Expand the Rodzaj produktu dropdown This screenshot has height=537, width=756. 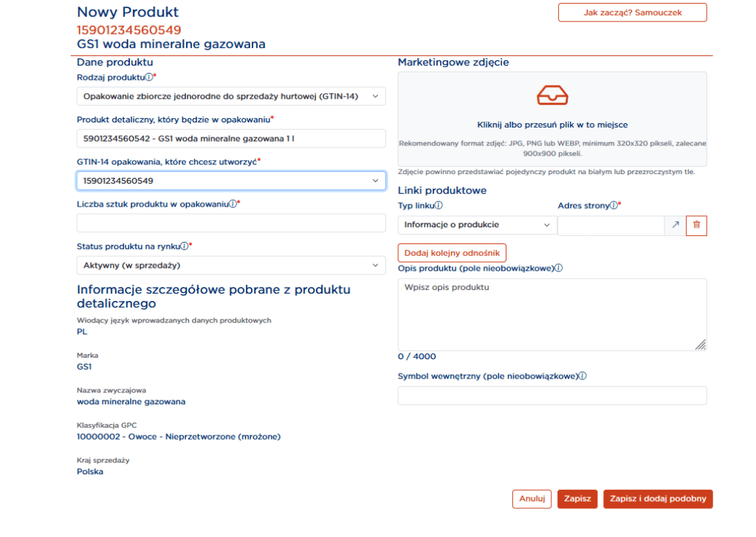pos(231,96)
